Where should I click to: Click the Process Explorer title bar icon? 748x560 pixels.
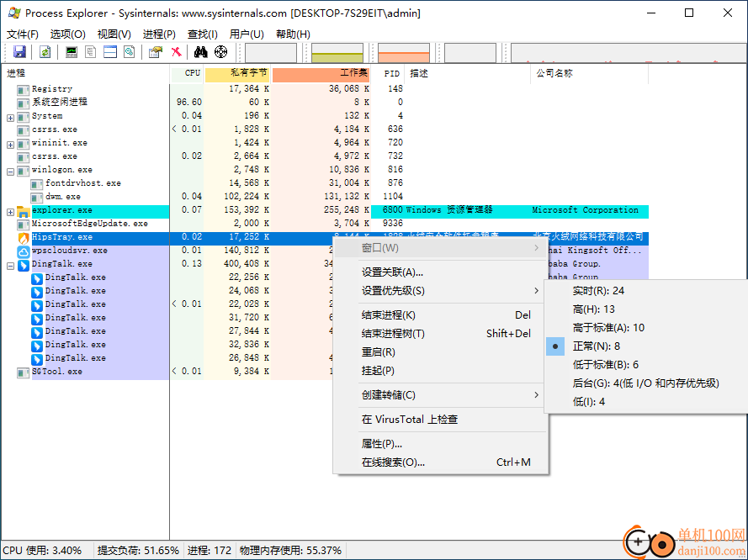[14, 13]
